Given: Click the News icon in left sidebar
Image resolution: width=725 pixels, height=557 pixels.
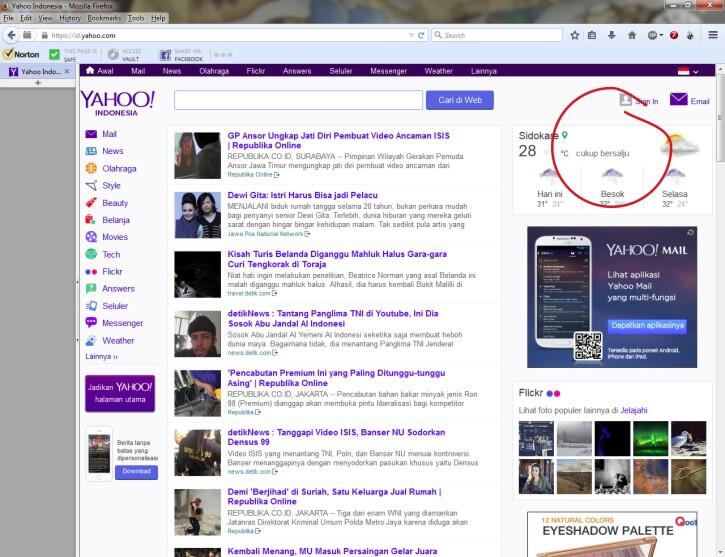Looking at the screenshot, I should click(91, 151).
